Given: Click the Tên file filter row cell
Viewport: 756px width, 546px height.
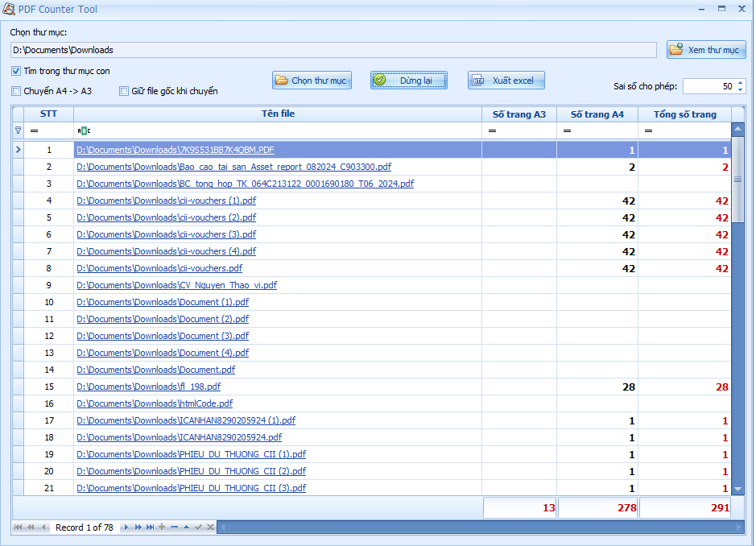Looking at the screenshot, I should click(278, 130).
